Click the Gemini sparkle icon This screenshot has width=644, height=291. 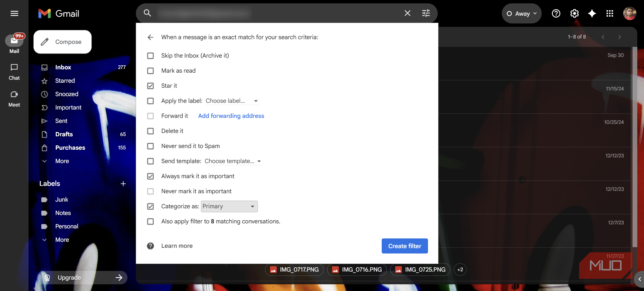click(x=592, y=13)
